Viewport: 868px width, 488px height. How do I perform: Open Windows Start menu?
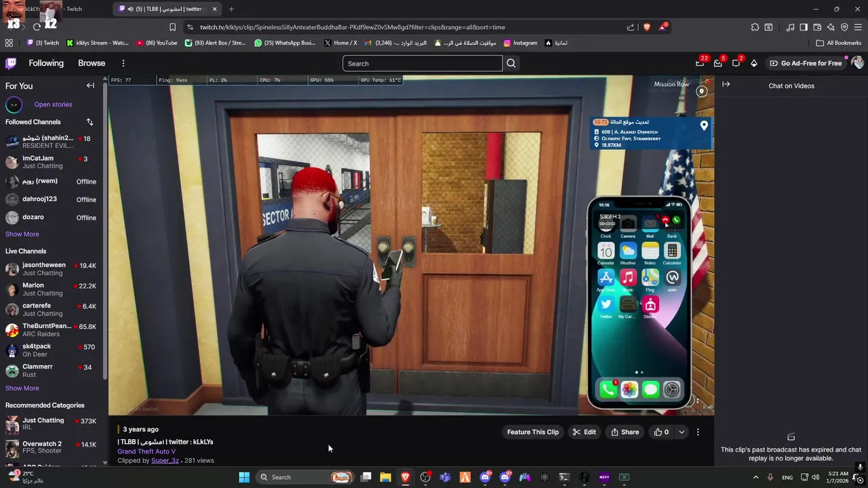[x=244, y=477]
